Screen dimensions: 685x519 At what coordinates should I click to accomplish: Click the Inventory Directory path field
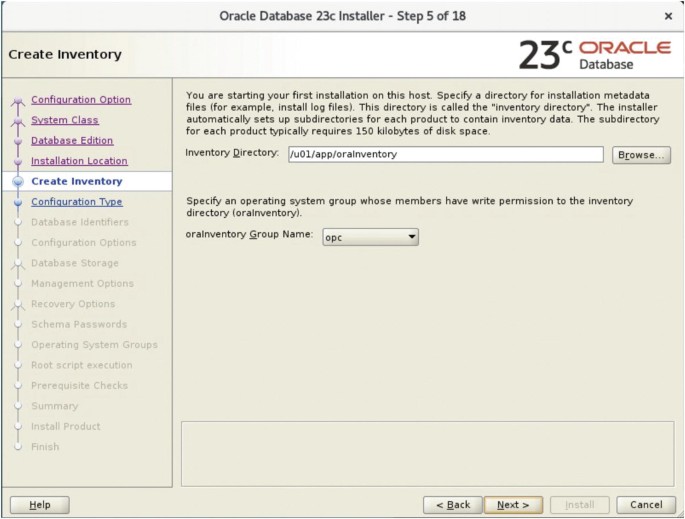(446, 154)
